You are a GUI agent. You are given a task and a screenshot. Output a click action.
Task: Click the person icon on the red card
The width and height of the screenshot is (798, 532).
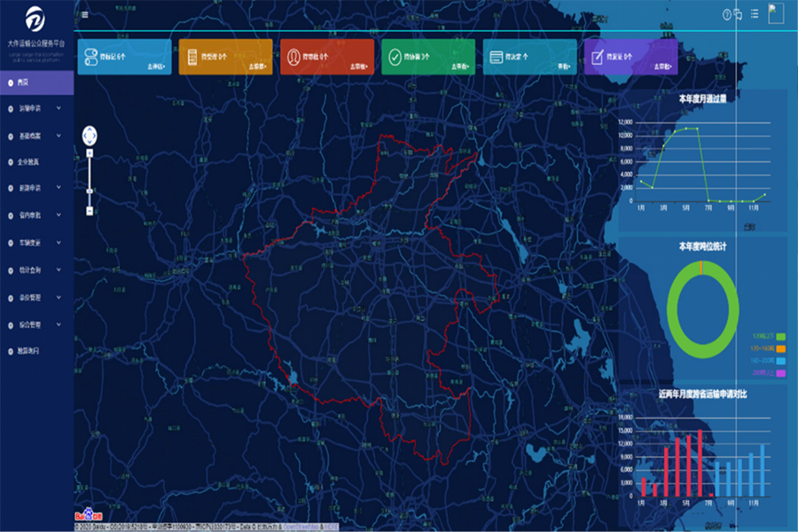click(293, 57)
